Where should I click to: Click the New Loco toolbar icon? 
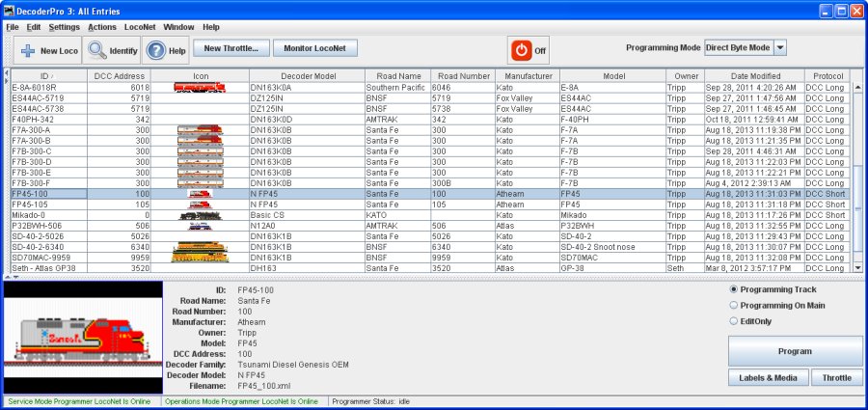[x=28, y=49]
